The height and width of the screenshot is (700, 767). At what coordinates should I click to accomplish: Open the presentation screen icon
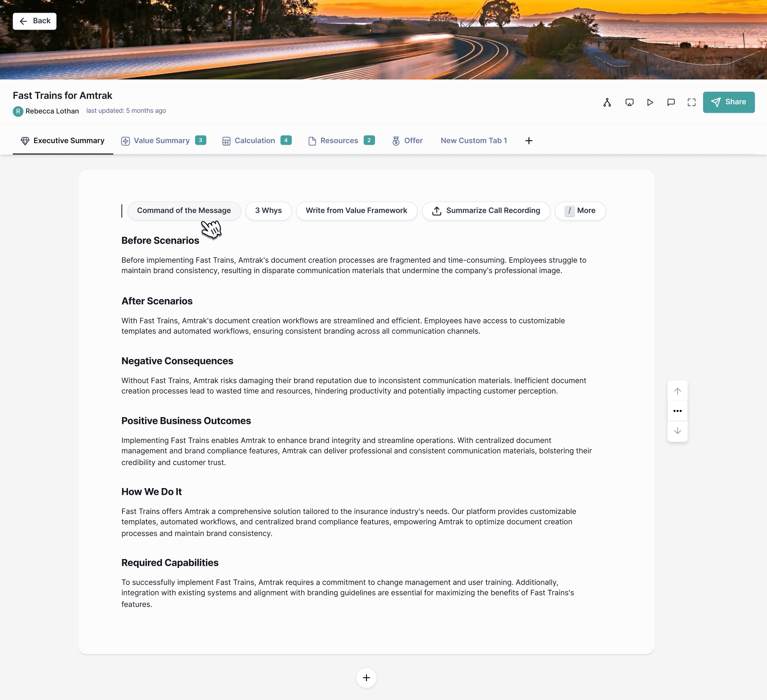click(x=629, y=102)
